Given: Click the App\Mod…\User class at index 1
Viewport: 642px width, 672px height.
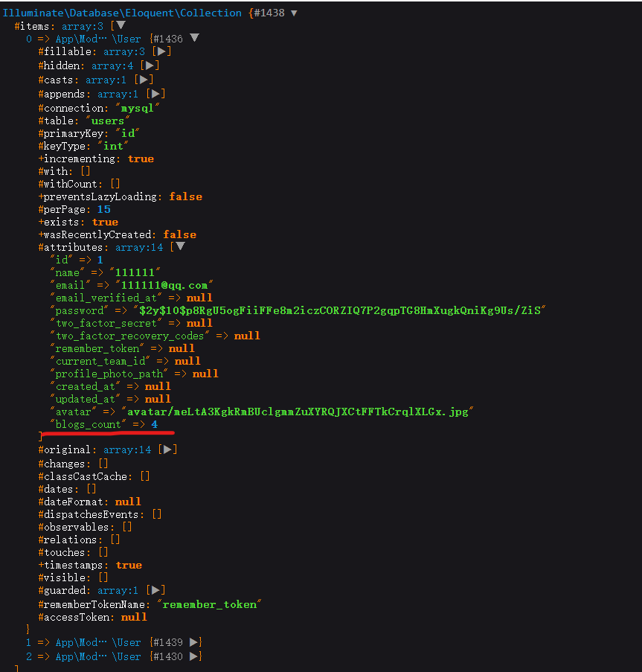Looking at the screenshot, I should click(x=98, y=642).
